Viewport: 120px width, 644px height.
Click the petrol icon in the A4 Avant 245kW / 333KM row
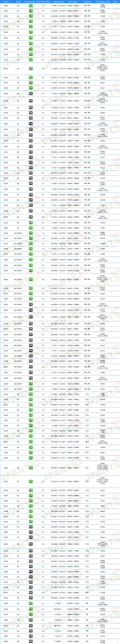(x=31, y=279)
